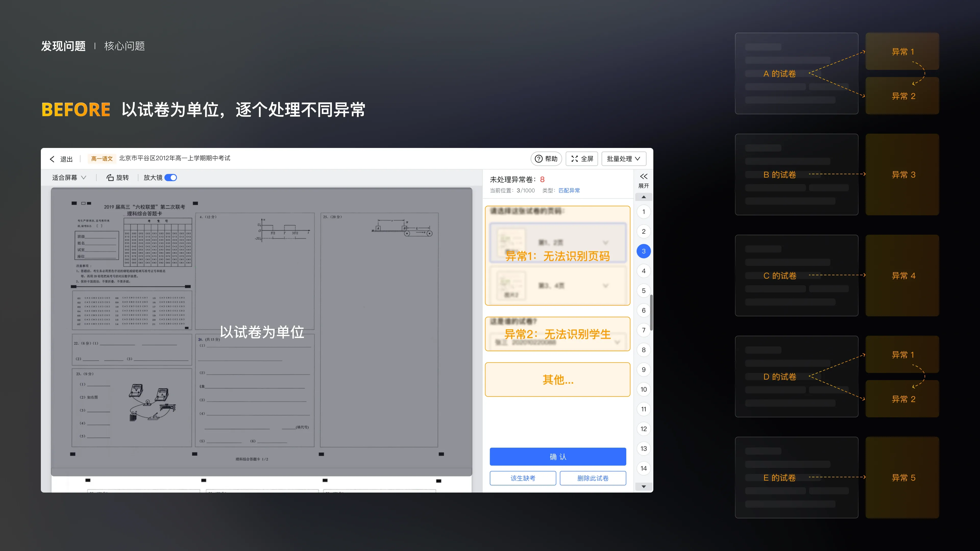
Task: Expand the 适合屏幕 zoom dropdown
Action: 69,178
